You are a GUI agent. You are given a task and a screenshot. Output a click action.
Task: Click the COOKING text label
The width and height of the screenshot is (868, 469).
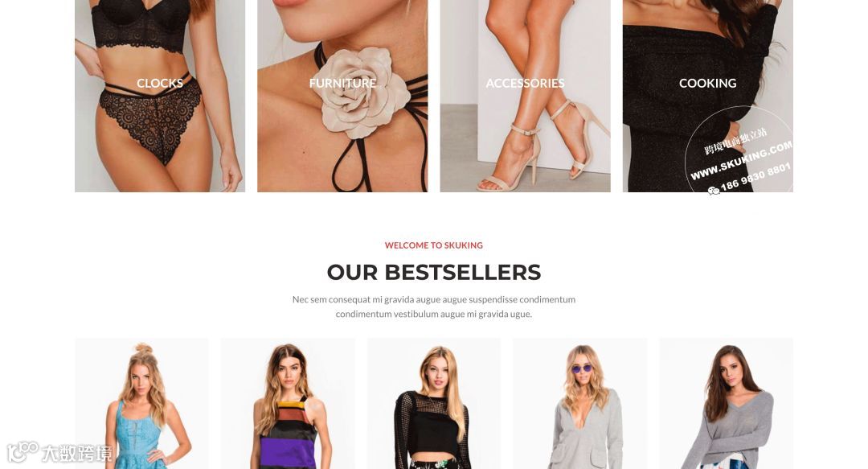[x=708, y=83]
